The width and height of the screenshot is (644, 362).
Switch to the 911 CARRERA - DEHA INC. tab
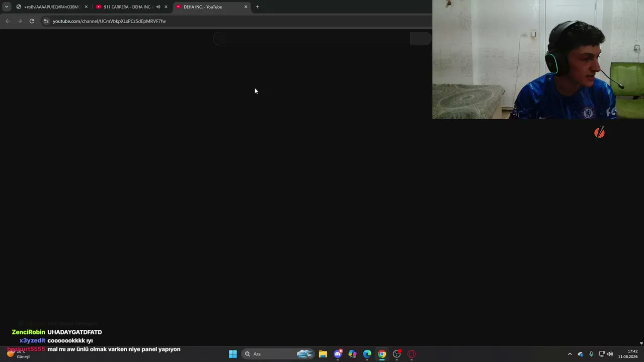(x=132, y=7)
